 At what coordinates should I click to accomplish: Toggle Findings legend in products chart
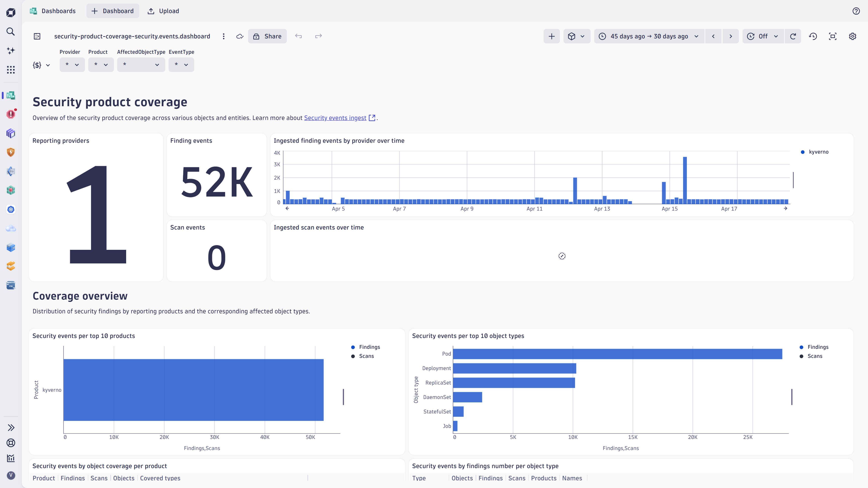click(366, 347)
